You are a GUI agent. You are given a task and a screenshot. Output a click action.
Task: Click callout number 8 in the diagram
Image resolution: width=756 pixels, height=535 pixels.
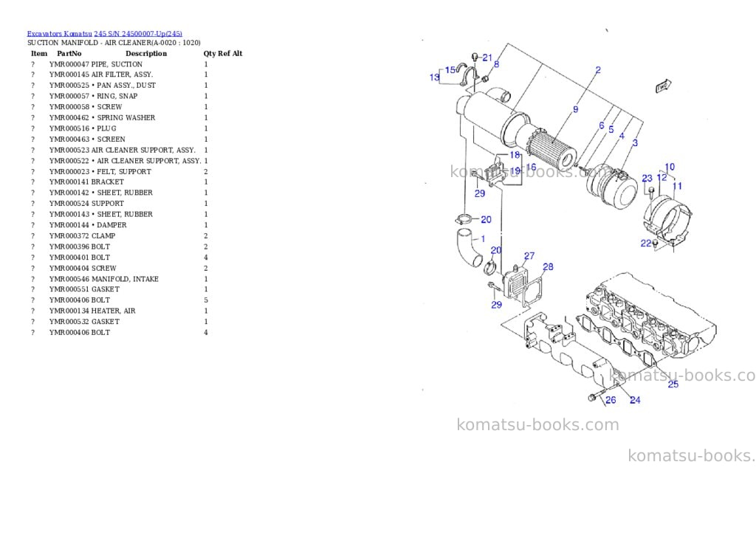[497, 64]
